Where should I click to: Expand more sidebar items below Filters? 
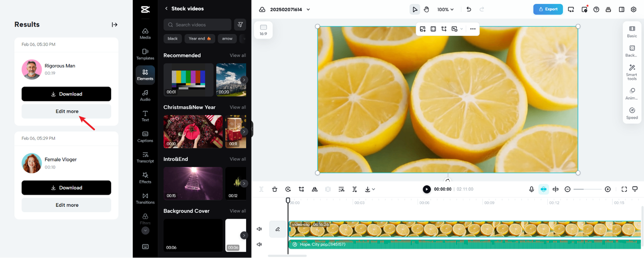pos(145,230)
